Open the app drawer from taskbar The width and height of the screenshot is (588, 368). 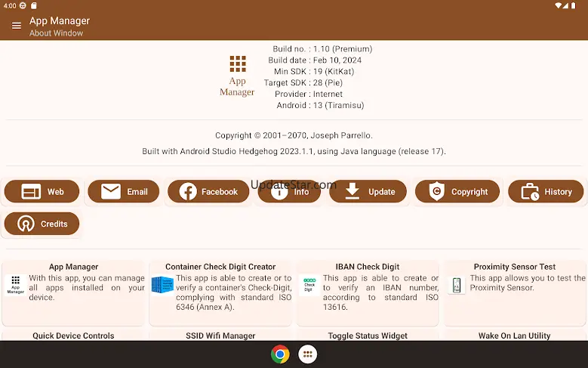click(x=307, y=354)
